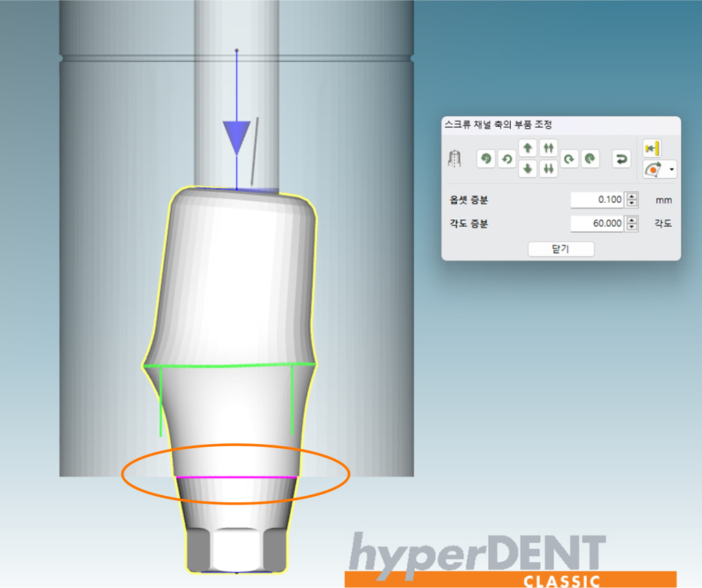
Task: Click the 각도 증분 value field
Action: click(597, 223)
